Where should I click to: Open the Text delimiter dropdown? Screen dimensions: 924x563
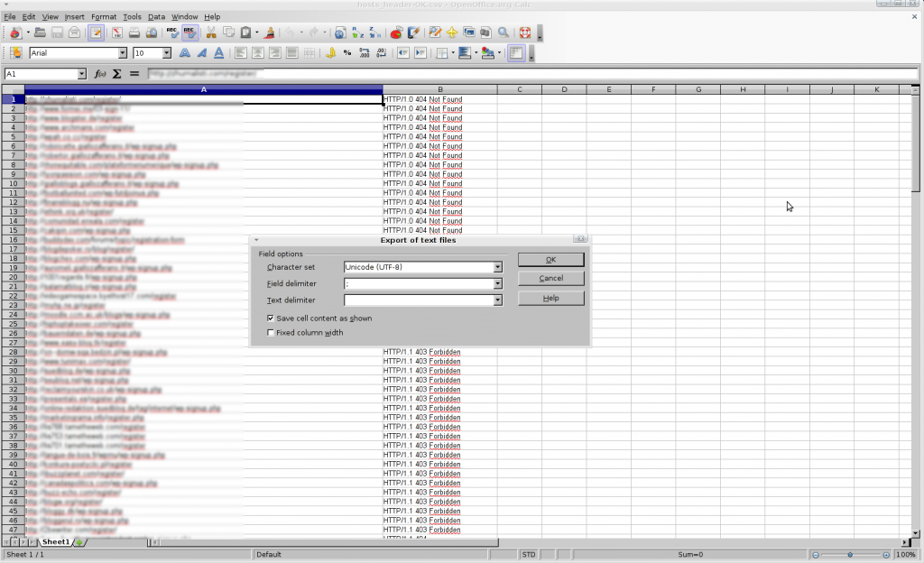(498, 300)
